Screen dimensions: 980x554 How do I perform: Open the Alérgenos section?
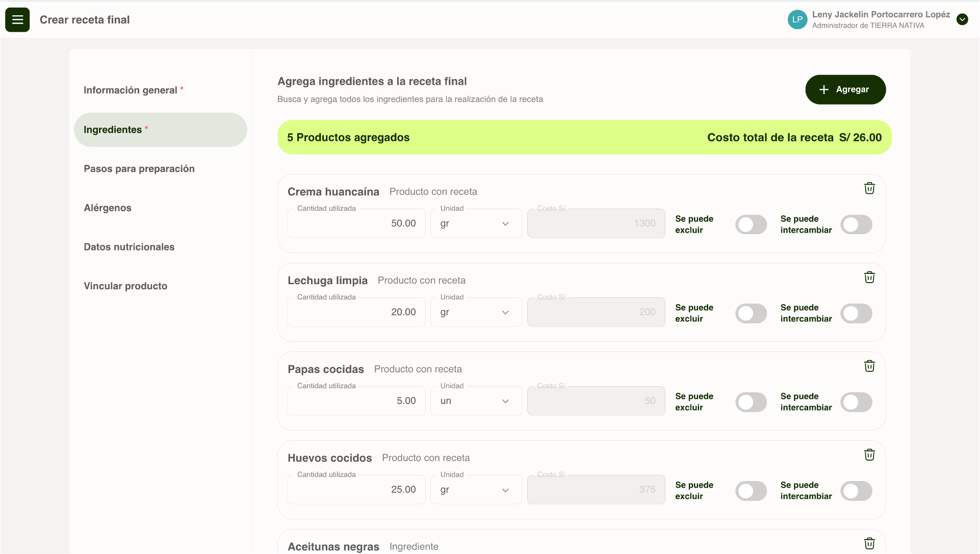pyautogui.click(x=108, y=208)
